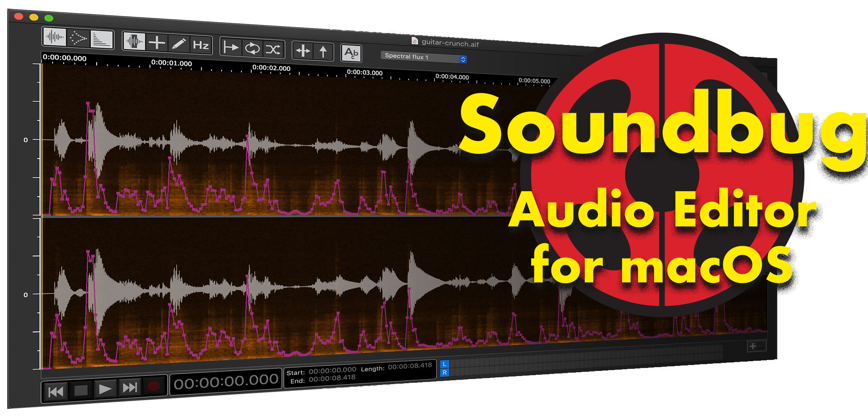
Task: Click the horizontal fit arrows icon
Action: [303, 51]
